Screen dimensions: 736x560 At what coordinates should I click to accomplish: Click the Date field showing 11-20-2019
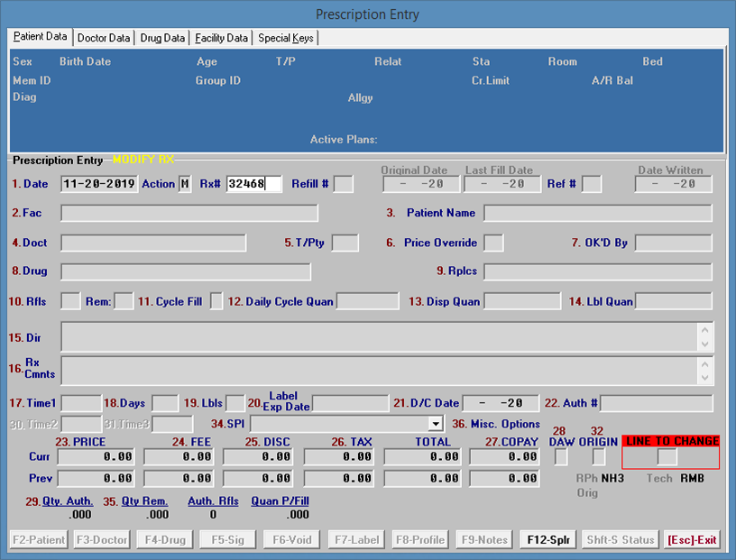99,184
